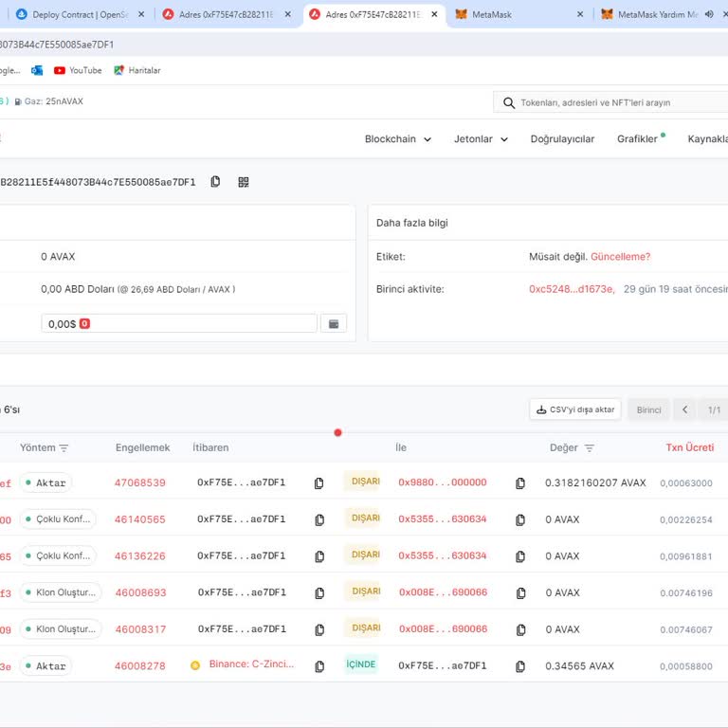Open recipient address 0x9880...000000
This screenshot has height=728, width=728.
(x=443, y=482)
